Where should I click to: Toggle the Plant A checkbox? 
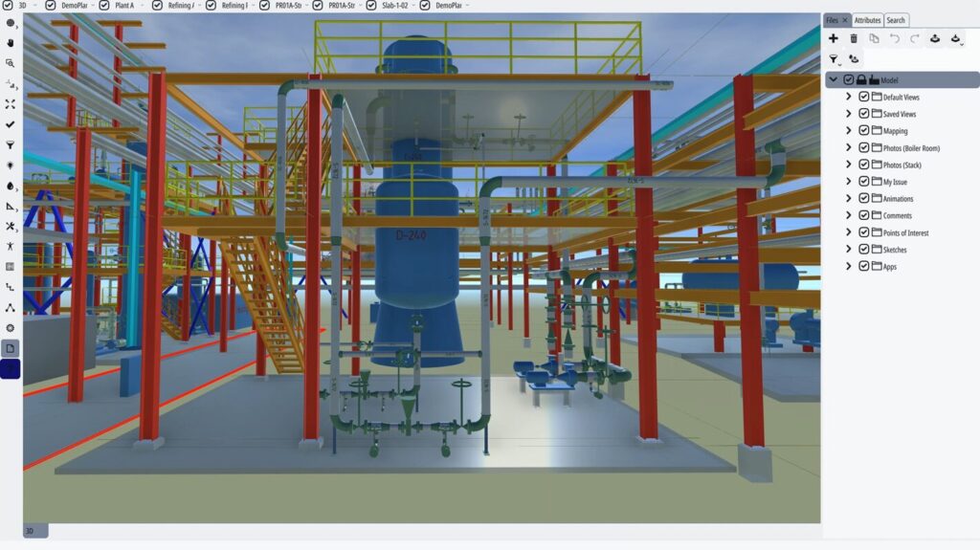click(103, 6)
